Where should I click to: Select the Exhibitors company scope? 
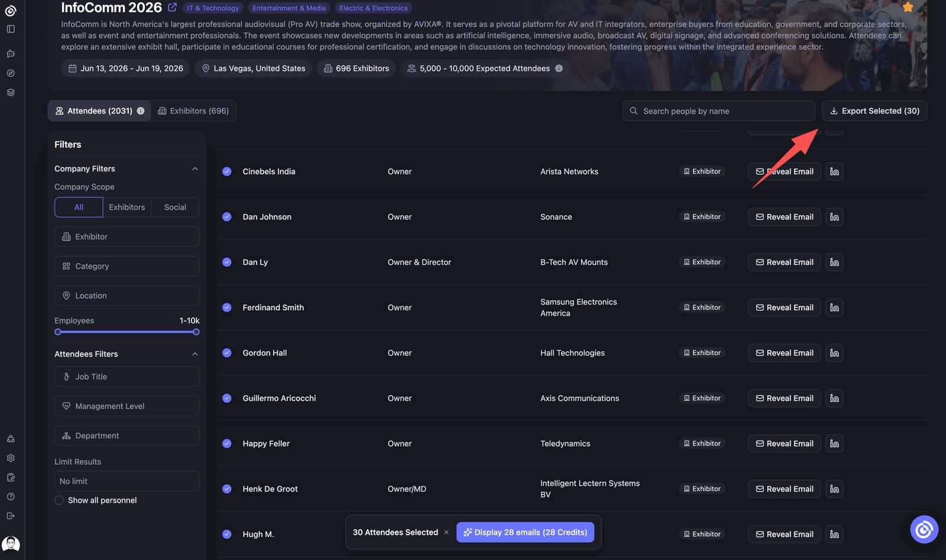pos(127,208)
